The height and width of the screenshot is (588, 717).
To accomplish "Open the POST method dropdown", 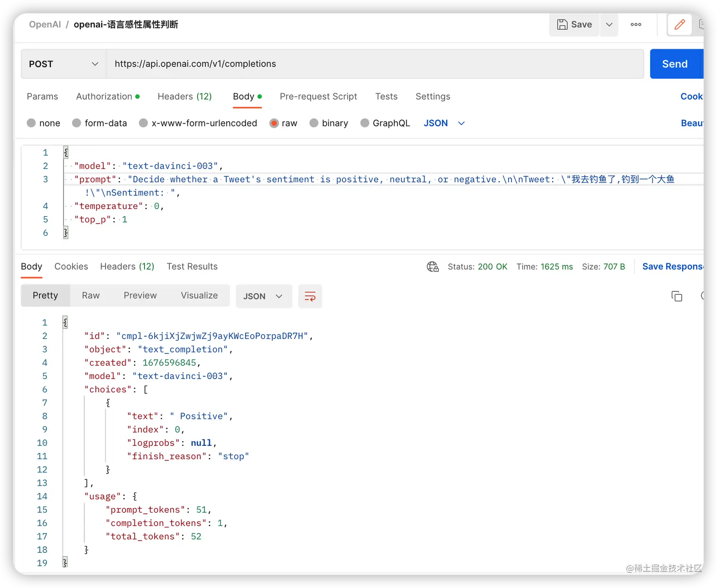I will coord(64,64).
